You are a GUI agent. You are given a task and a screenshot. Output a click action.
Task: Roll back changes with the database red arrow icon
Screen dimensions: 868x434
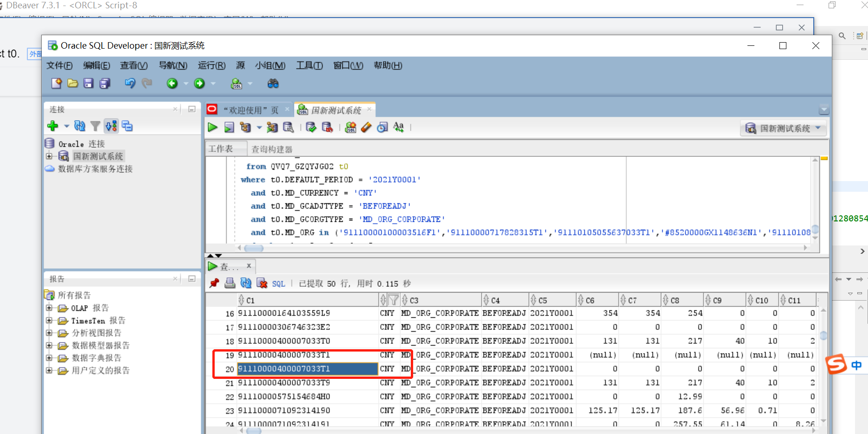coord(327,127)
